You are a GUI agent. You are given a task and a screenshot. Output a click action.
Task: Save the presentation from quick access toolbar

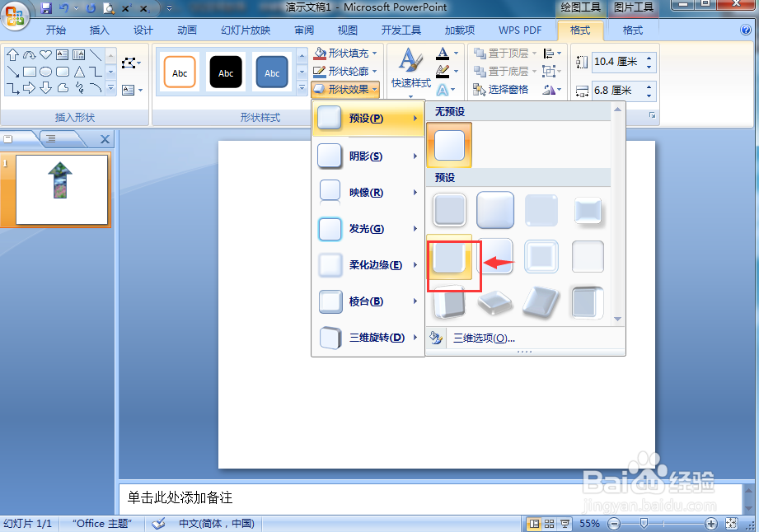pos(46,8)
